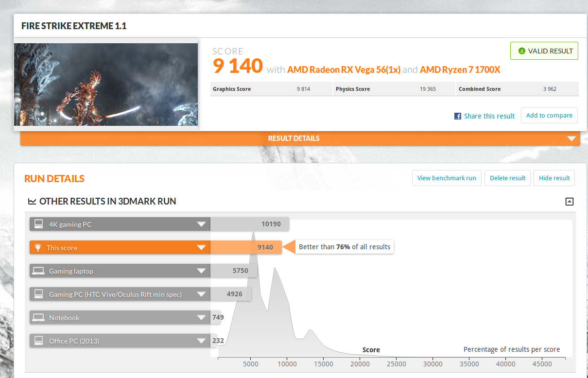Click the monitor icon on 4K gaming PC row
This screenshot has width=588, height=378.
38,224
